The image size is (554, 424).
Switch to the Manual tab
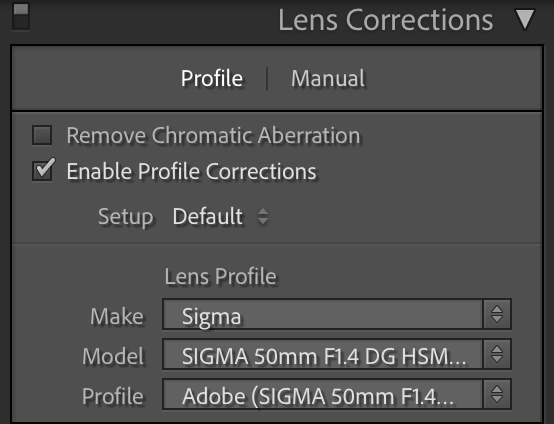click(328, 78)
